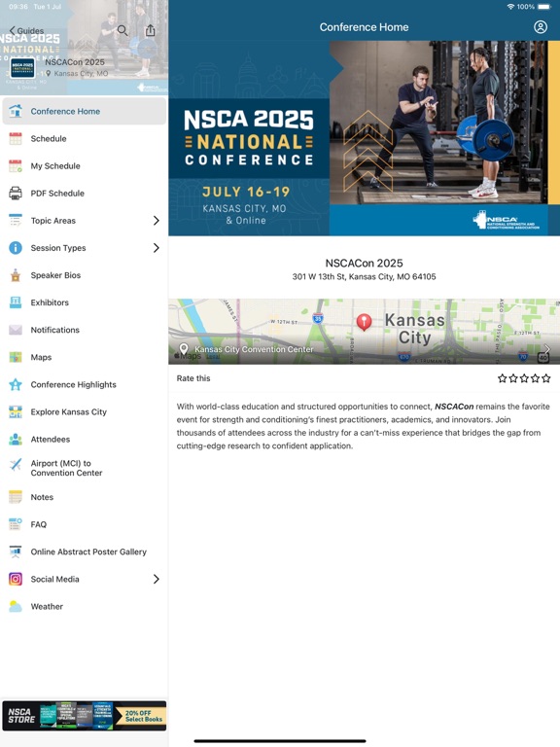
Task: Tap the PDF Schedule printer icon
Action: pyautogui.click(x=16, y=193)
